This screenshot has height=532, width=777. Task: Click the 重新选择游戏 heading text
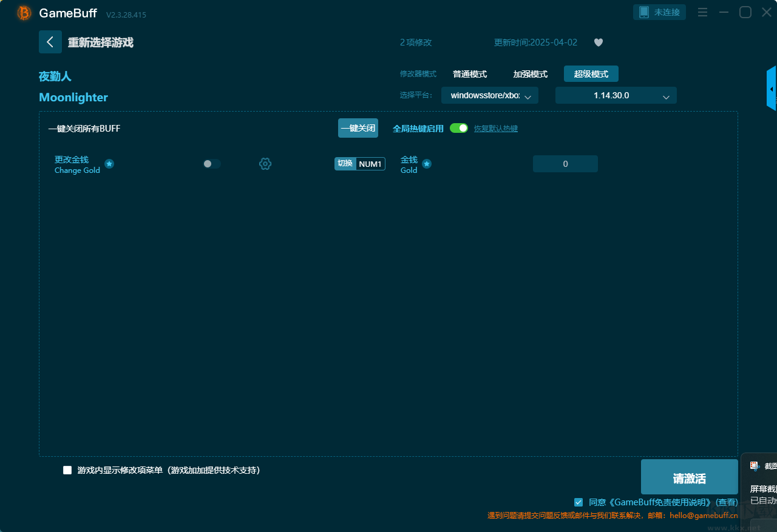pos(101,42)
